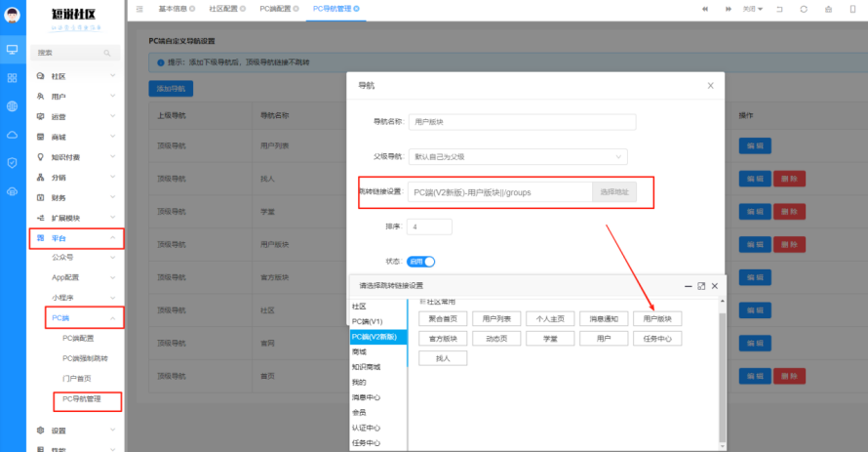Click 删除 in the 找人 row
The height and width of the screenshot is (452, 868).
(789, 179)
